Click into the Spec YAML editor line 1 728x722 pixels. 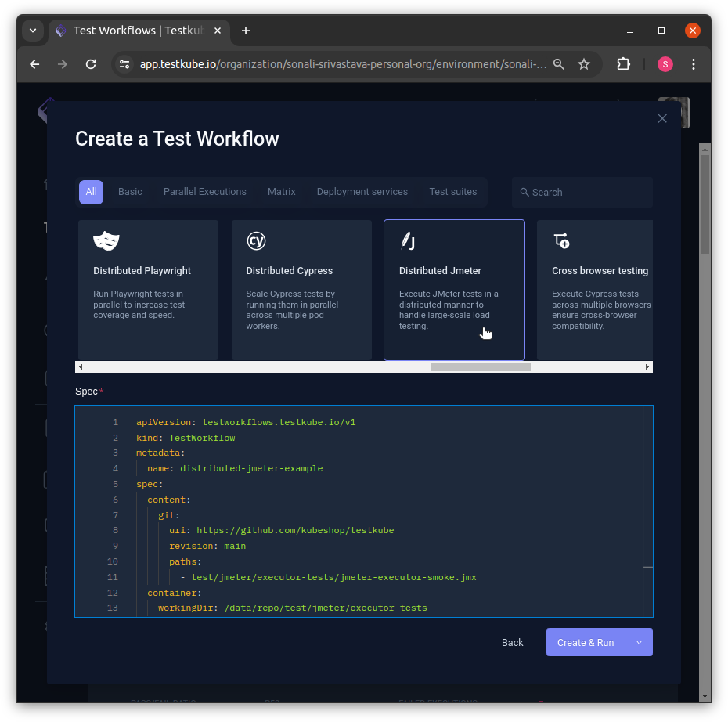(246, 423)
